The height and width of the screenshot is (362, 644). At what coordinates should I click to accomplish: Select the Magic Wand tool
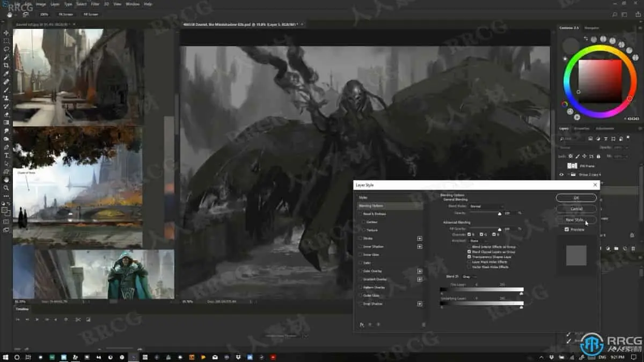tap(6, 57)
